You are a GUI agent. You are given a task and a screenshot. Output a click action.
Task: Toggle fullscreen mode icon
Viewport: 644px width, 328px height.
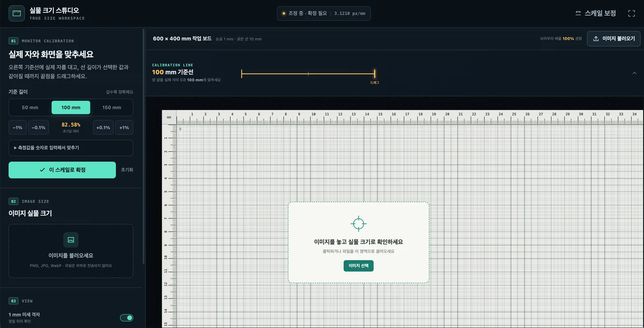pos(632,13)
